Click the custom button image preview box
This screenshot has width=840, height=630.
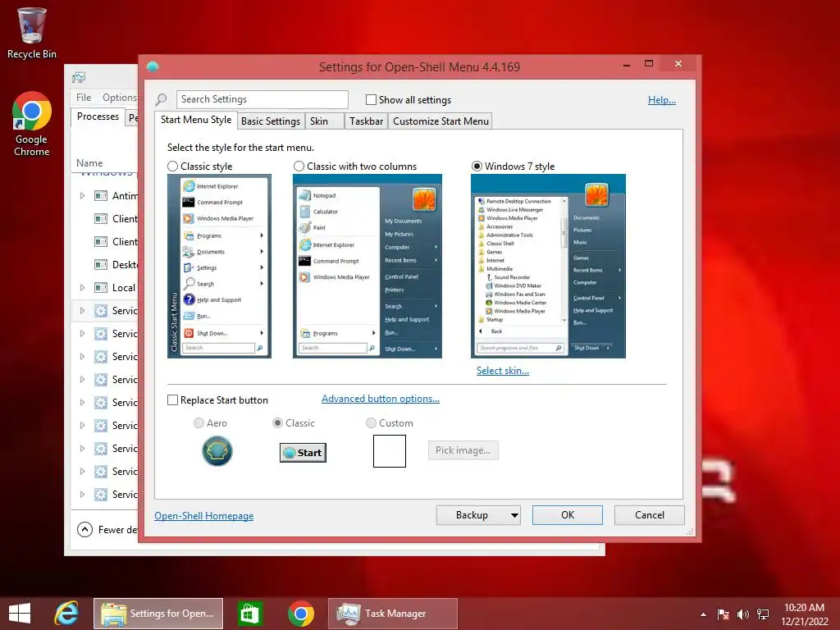[x=390, y=451]
